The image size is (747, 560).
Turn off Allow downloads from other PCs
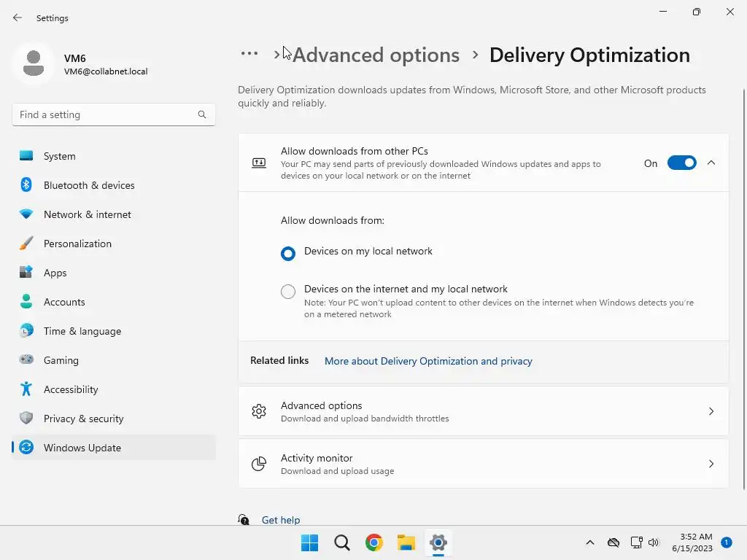(681, 163)
